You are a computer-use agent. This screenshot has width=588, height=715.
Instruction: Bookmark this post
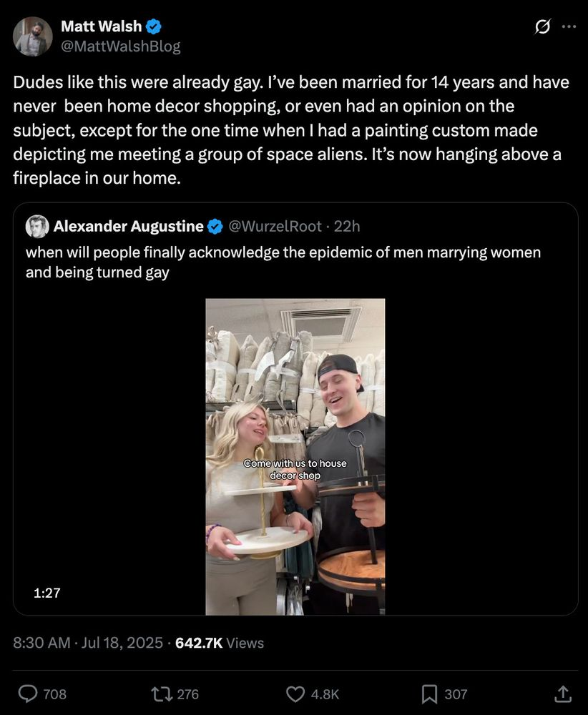tap(429, 694)
